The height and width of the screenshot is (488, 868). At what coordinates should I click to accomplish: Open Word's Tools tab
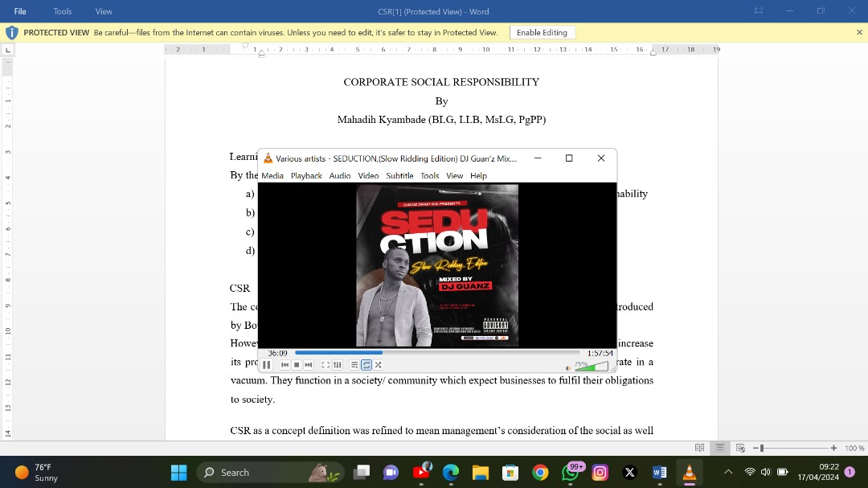pyautogui.click(x=63, y=11)
